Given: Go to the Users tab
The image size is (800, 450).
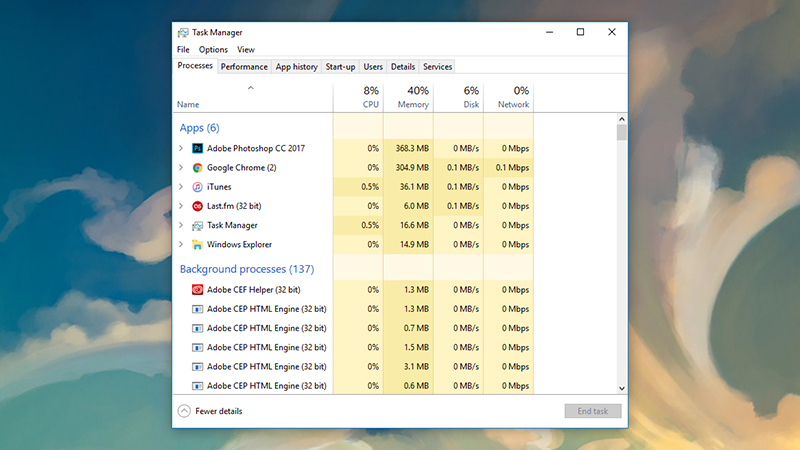Looking at the screenshot, I should pyautogui.click(x=373, y=67).
